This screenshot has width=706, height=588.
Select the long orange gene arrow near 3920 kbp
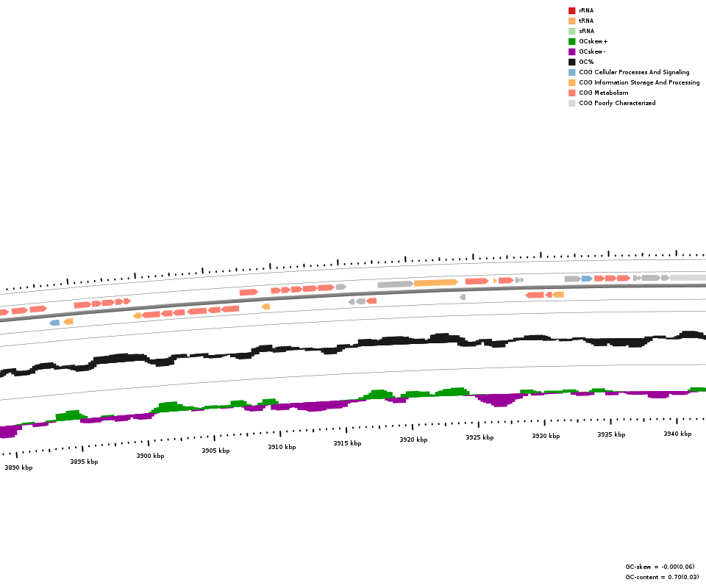click(436, 282)
